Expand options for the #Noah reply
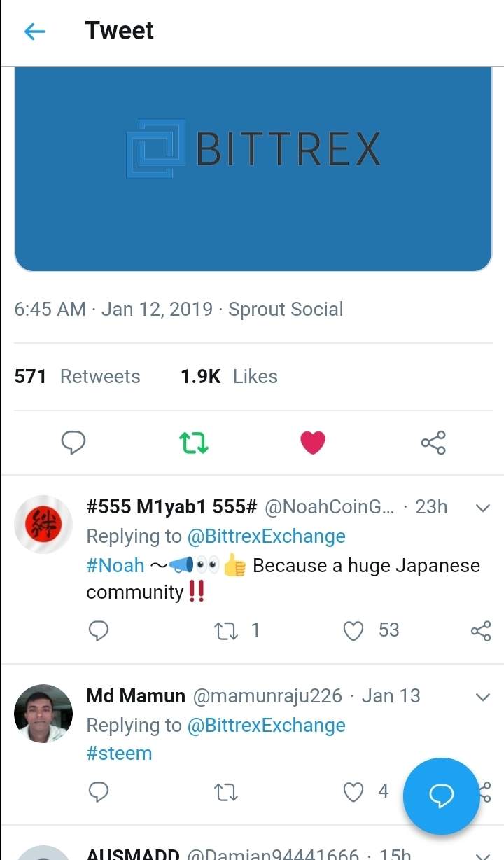The image size is (504, 860). 482,508
